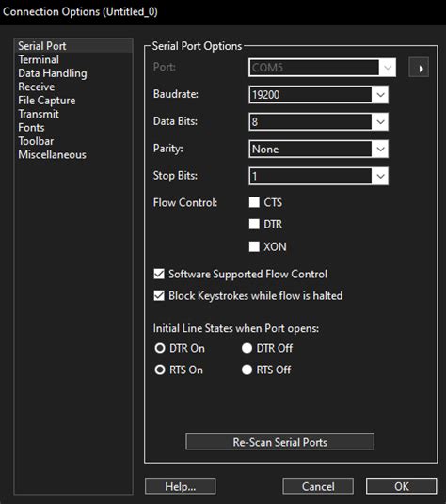446x504 pixels.
Task: Cancel the Connection Options dialog
Action: [318, 486]
